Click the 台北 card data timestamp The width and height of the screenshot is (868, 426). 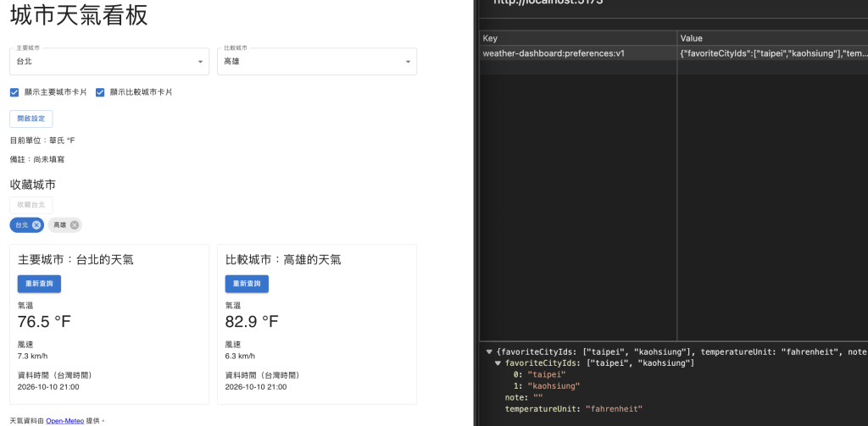(48, 387)
